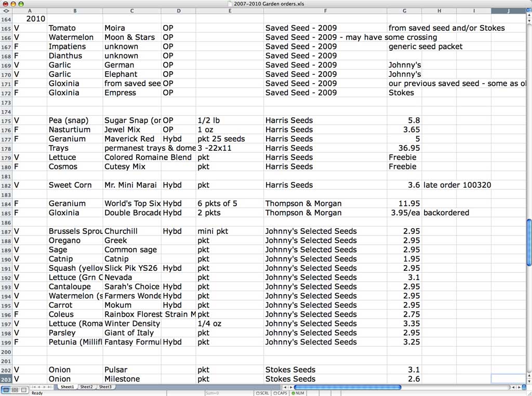Open the Sheet2 tab
Screen dimensions: 532x396
(86, 387)
